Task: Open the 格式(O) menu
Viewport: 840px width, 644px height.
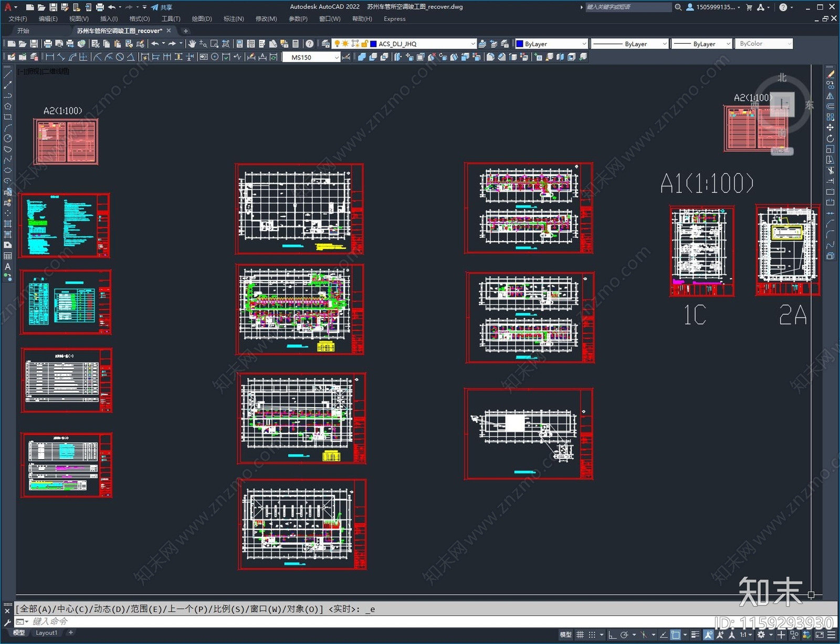Action: click(x=139, y=19)
